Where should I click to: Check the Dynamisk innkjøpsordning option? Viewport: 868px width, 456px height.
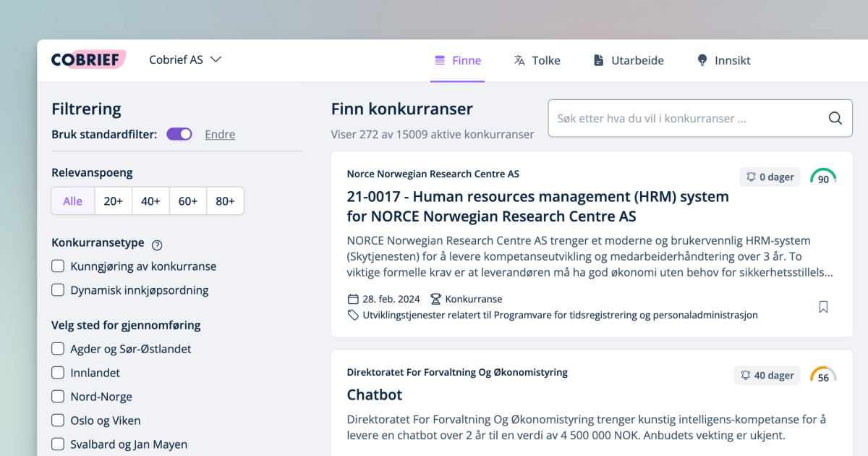coord(58,290)
